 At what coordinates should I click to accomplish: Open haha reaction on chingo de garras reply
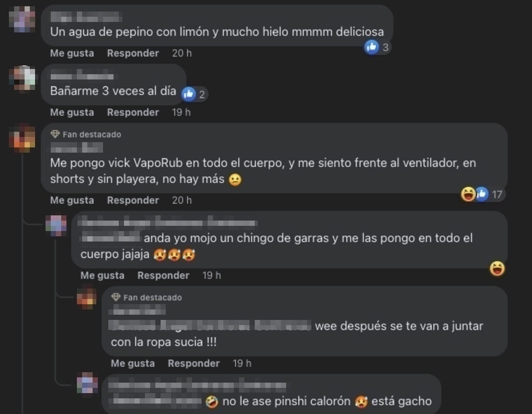click(497, 269)
